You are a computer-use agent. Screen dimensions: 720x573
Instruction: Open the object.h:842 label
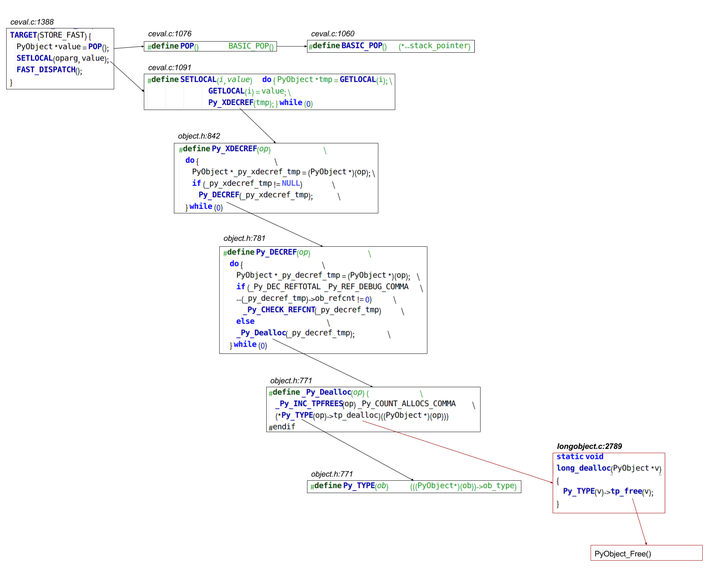point(199,136)
